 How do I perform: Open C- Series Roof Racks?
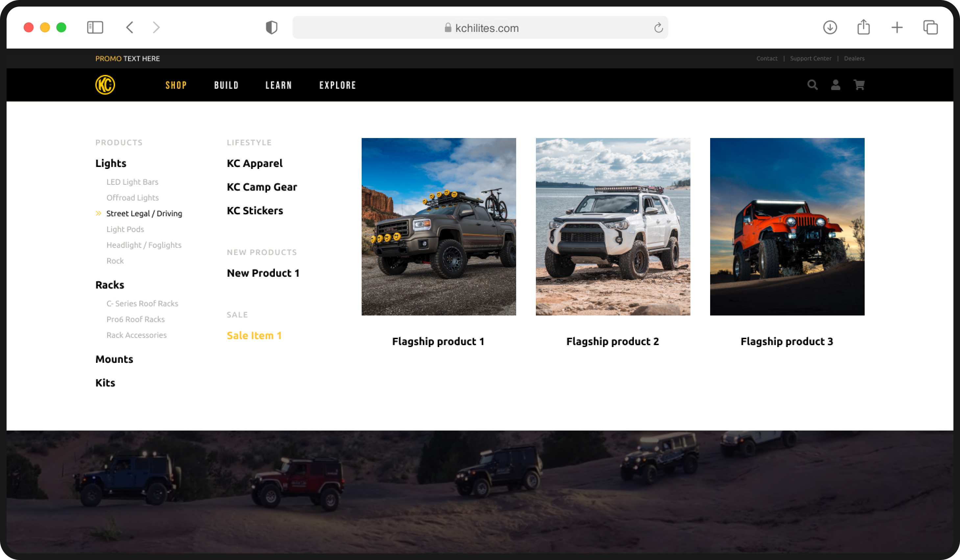(x=142, y=303)
